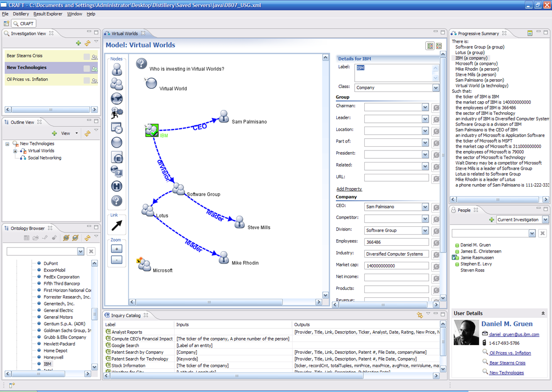
Task: Open the Division dropdown showing Software Group
Action: (x=425, y=231)
